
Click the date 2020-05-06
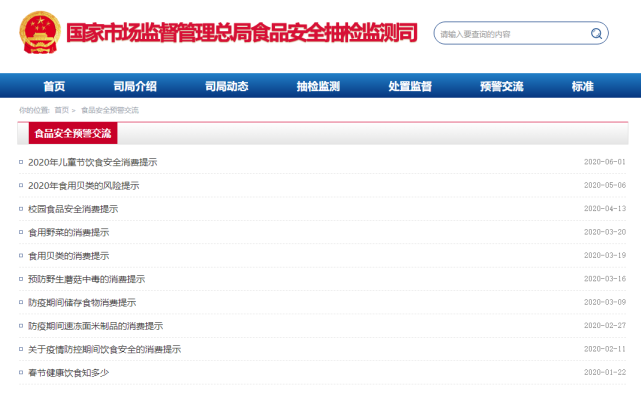(x=605, y=185)
